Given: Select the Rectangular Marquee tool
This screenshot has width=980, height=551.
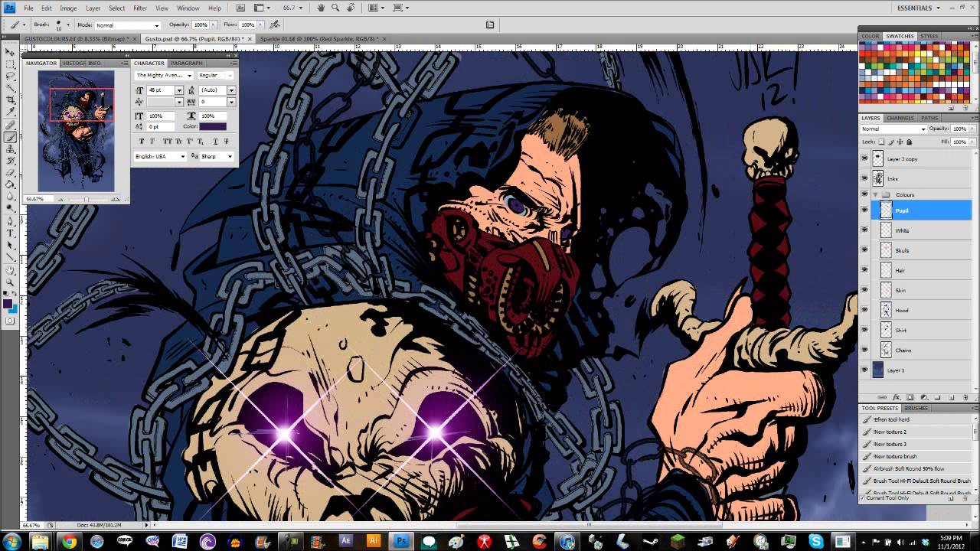Looking at the screenshot, I should (11, 64).
